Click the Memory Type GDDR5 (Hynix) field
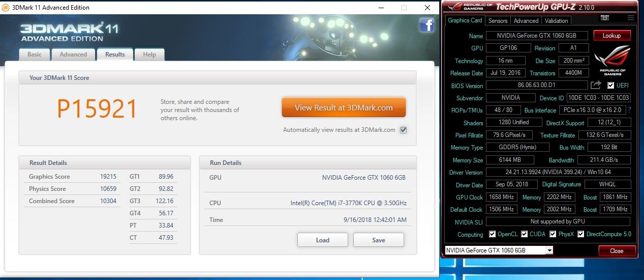The width and height of the screenshot is (644, 280). click(517, 147)
